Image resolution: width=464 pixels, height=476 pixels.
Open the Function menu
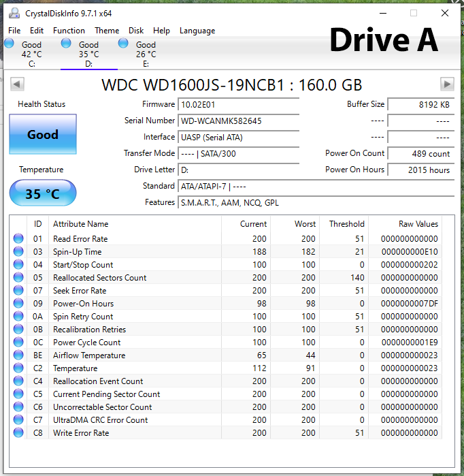pos(69,31)
